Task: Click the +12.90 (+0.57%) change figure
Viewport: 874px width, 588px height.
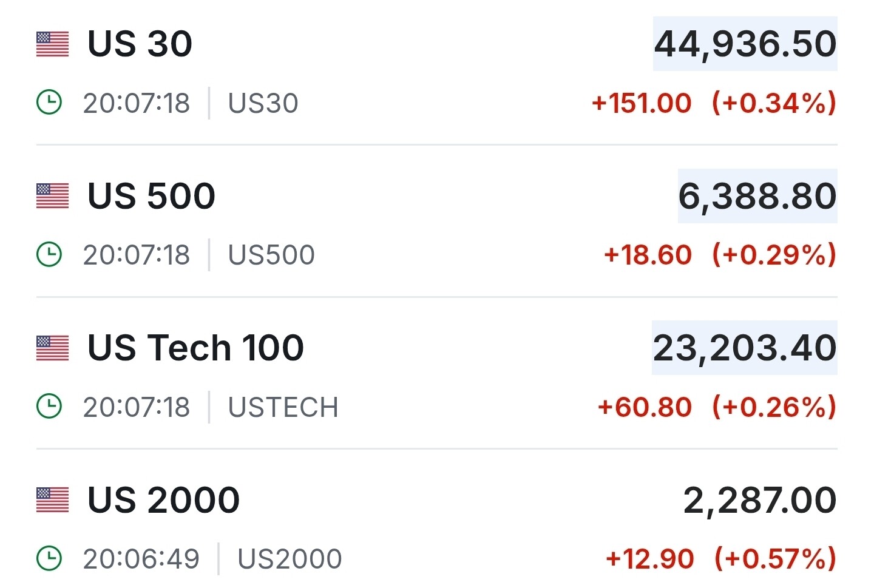Action: tap(720, 558)
